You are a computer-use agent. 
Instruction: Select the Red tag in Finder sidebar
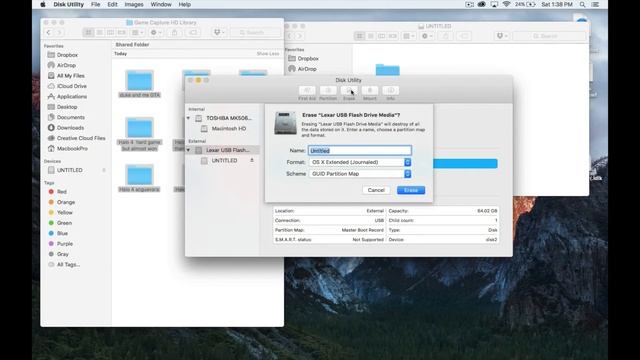click(62, 191)
